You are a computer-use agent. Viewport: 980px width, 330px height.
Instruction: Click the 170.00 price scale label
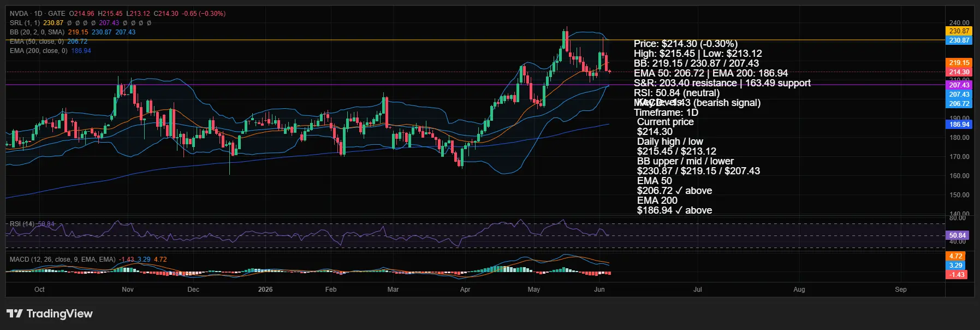point(959,157)
